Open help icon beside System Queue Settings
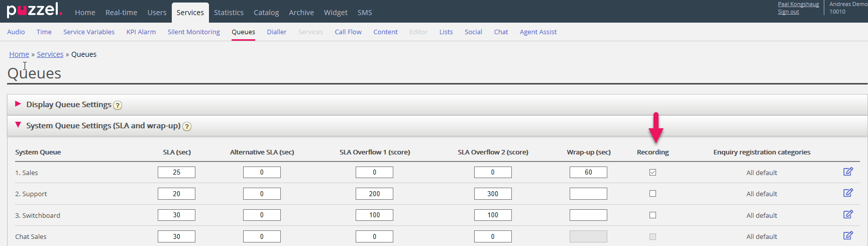Viewport: 868px width, 246px height. point(187,126)
